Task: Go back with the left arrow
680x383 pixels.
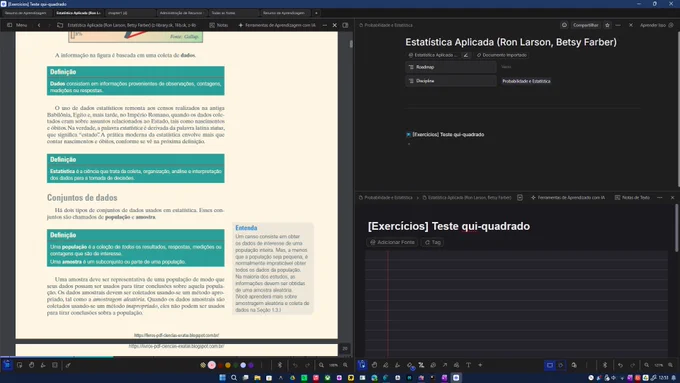Action: 39,25
